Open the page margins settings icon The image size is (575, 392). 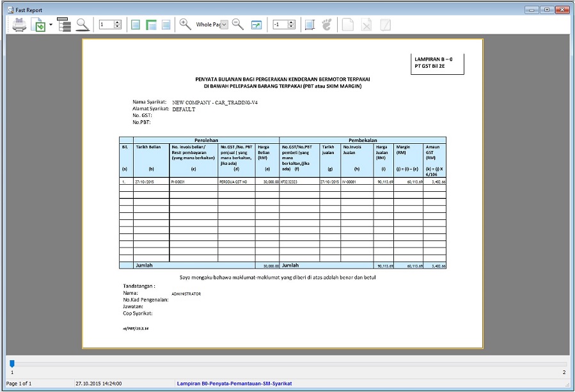(x=310, y=25)
